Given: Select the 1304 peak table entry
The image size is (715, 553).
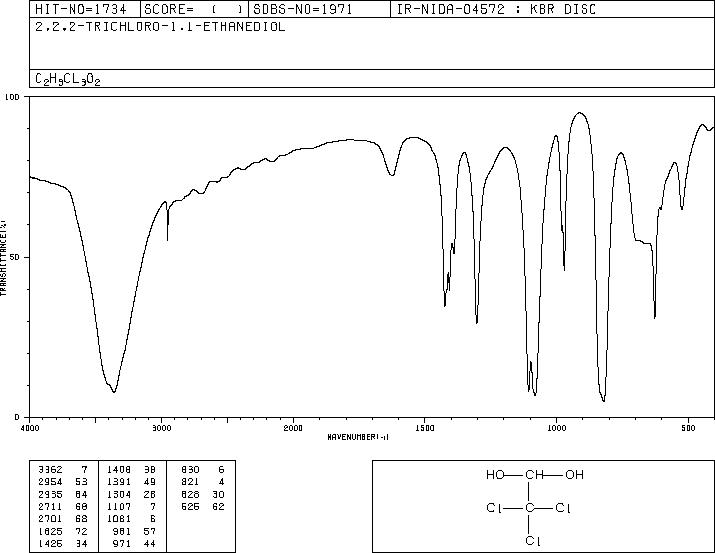Looking at the screenshot, I should 131,495.
